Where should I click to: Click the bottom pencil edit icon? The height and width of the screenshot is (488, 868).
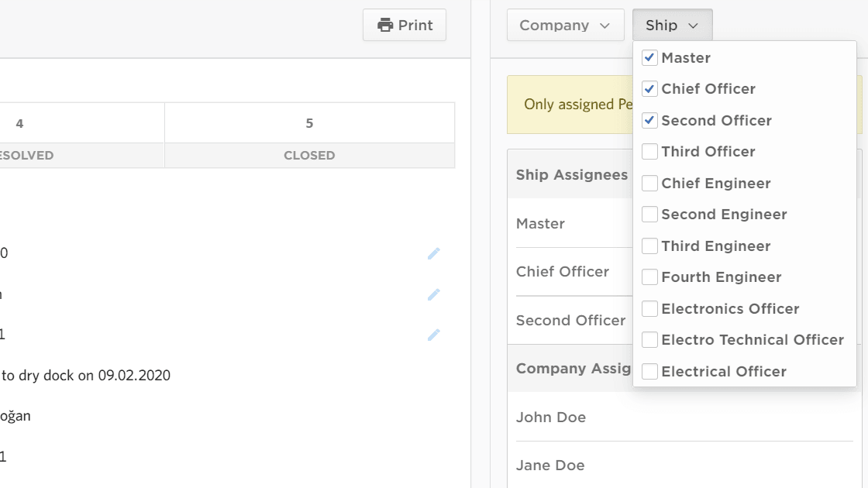click(434, 335)
